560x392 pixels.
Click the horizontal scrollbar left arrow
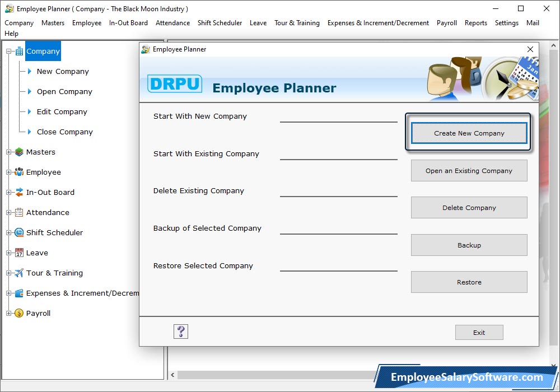point(172,375)
